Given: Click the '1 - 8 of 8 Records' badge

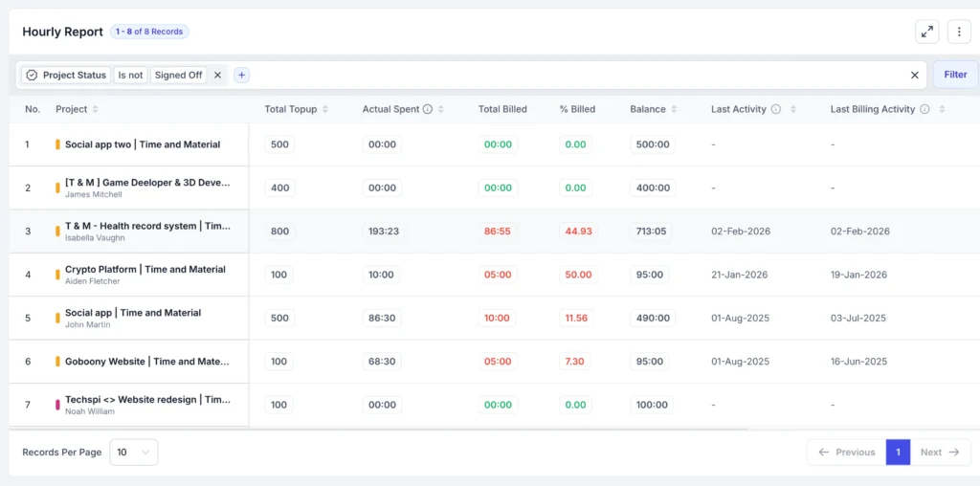Looking at the screenshot, I should [149, 32].
